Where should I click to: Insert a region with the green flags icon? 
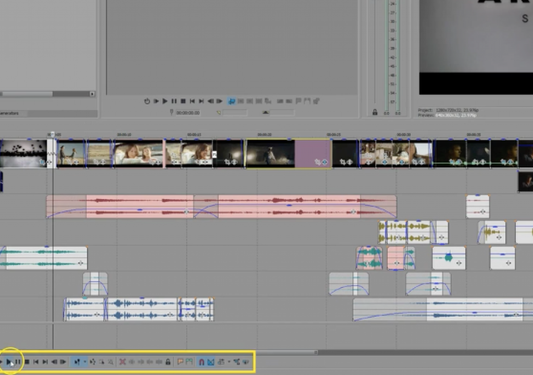[189, 362]
